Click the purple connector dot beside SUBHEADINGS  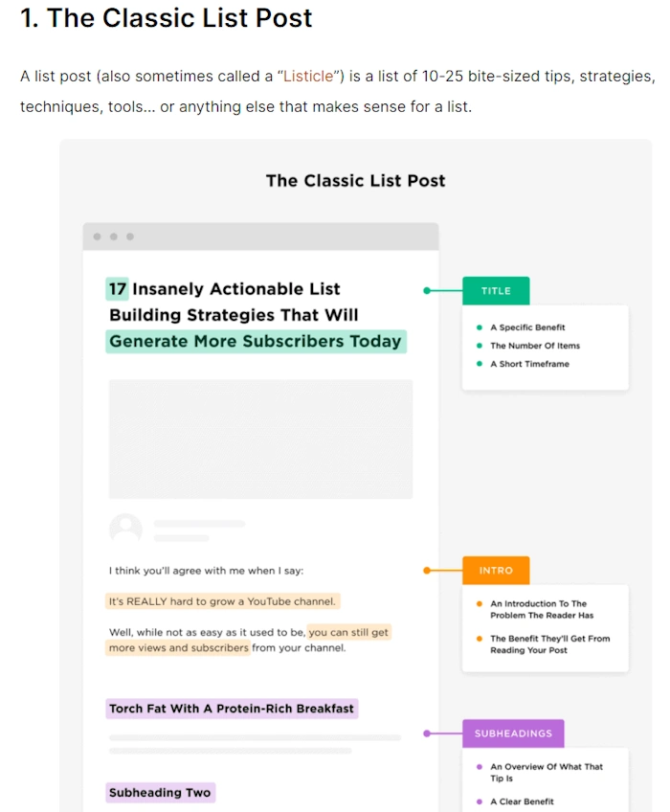click(x=427, y=733)
